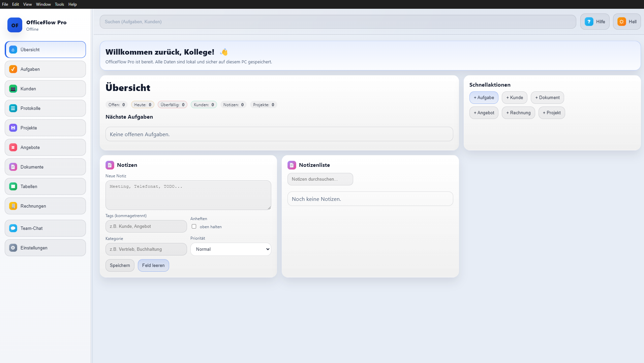The height and width of the screenshot is (363, 644).
Task: Click the 'Projekte: 0' status chip
Action: [264, 104]
